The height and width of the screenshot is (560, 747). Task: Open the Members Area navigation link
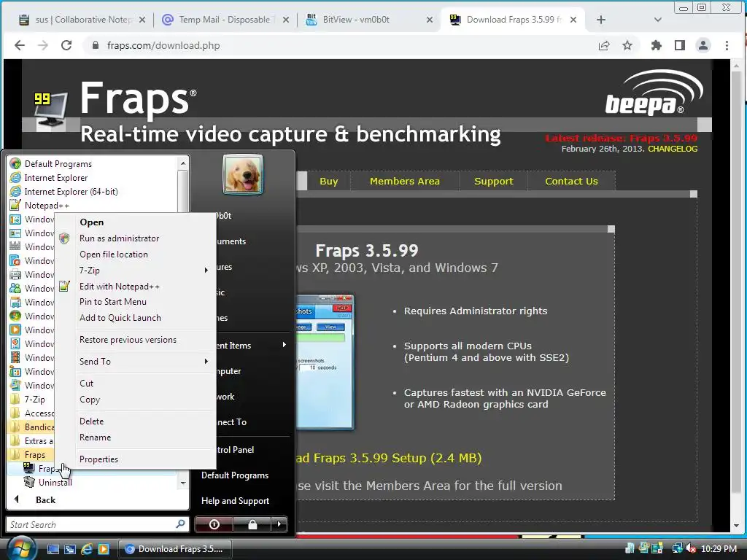(404, 181)
